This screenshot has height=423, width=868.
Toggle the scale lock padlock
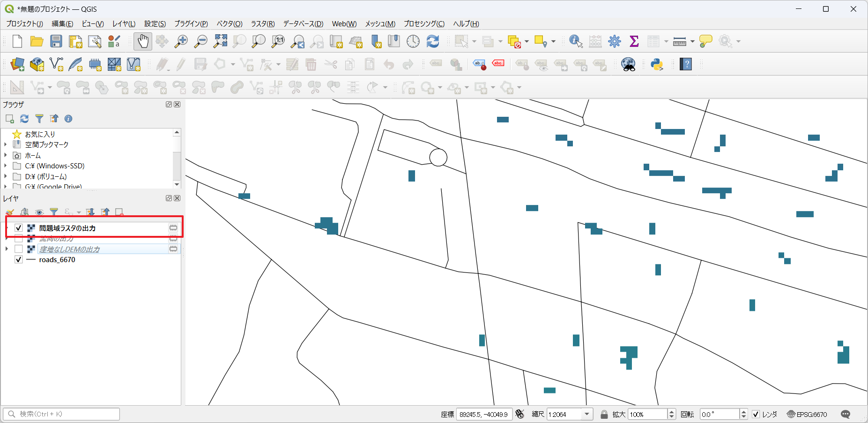coord(604,414)
